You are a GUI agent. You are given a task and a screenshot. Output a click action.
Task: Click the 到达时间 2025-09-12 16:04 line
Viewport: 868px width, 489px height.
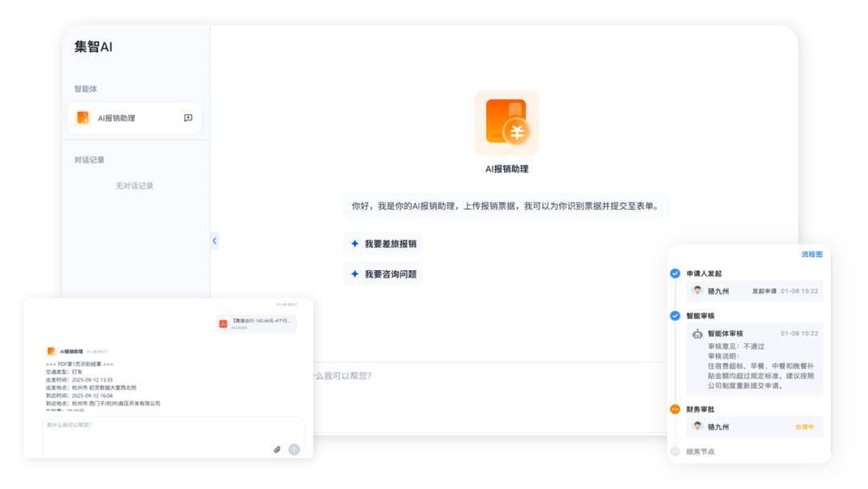(79, 396)
